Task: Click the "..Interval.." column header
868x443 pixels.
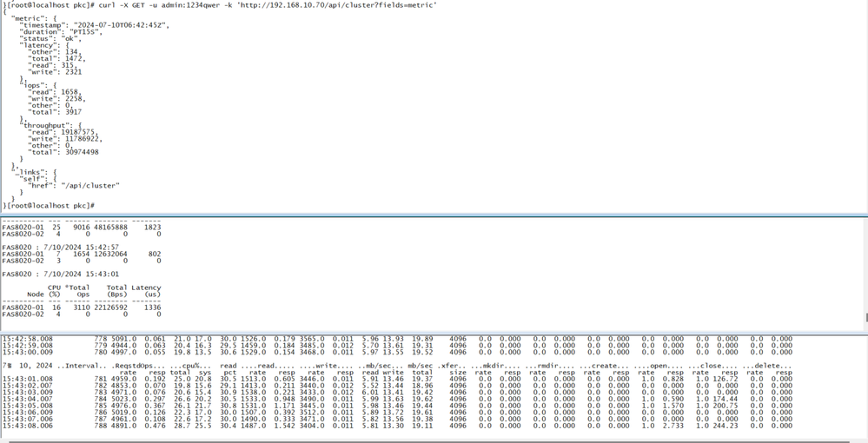Action: (x=83, y=366)
